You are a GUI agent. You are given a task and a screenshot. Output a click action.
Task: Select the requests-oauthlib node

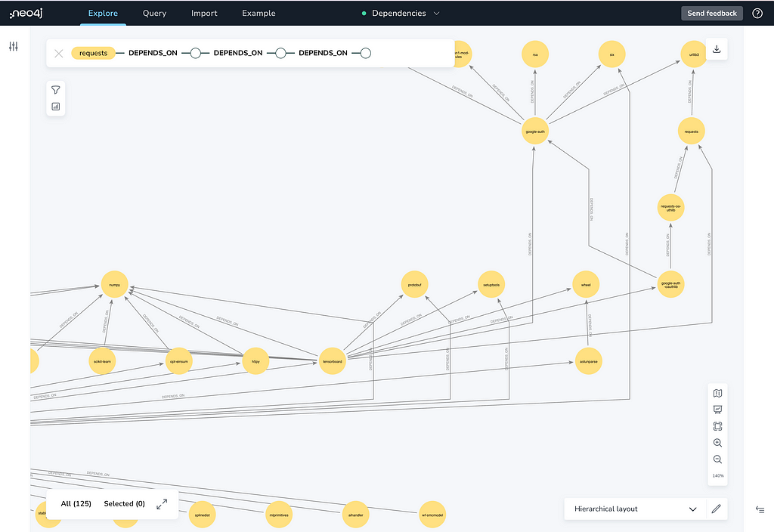[x=670, y=208]
